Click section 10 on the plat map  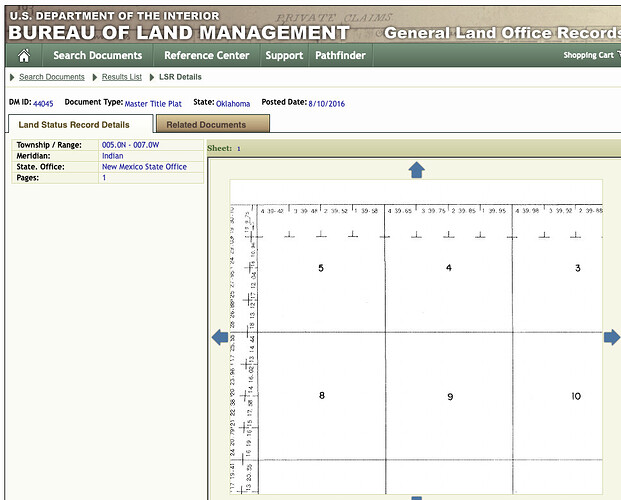[x=576, y=396]
